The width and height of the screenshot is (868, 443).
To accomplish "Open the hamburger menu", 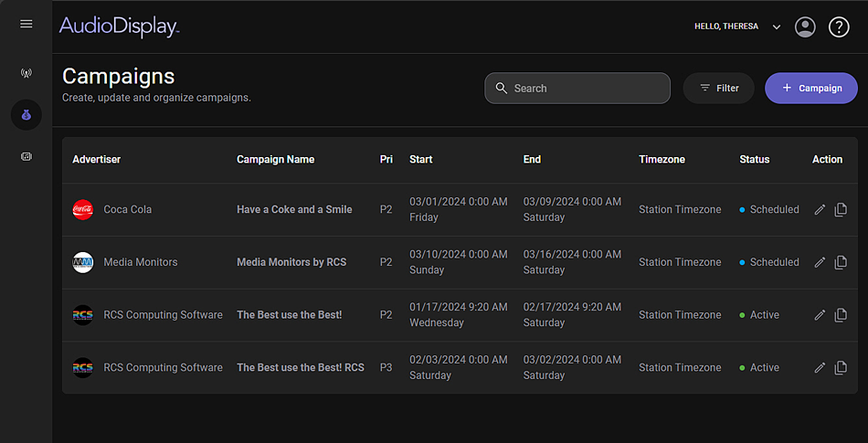I will tap(26, 25).
